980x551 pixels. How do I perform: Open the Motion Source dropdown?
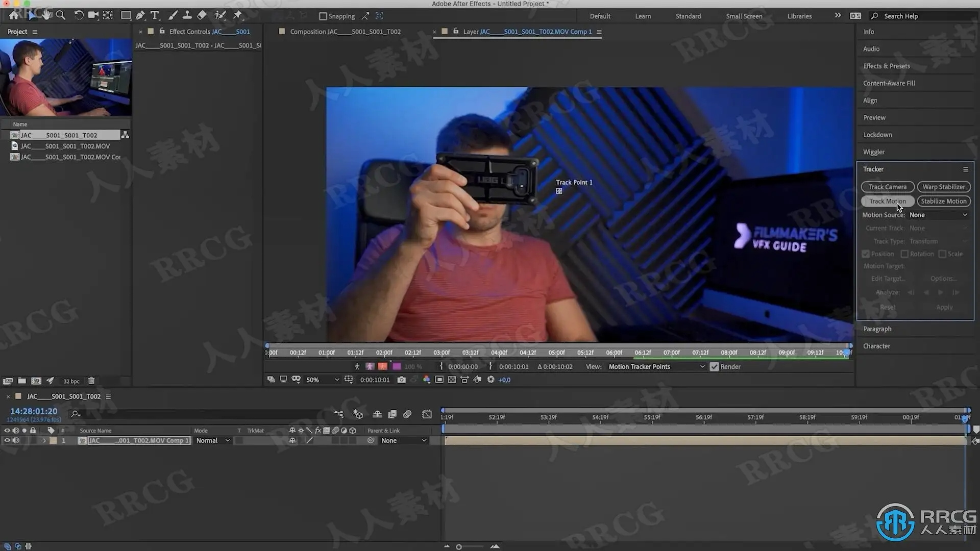[938, 215]
